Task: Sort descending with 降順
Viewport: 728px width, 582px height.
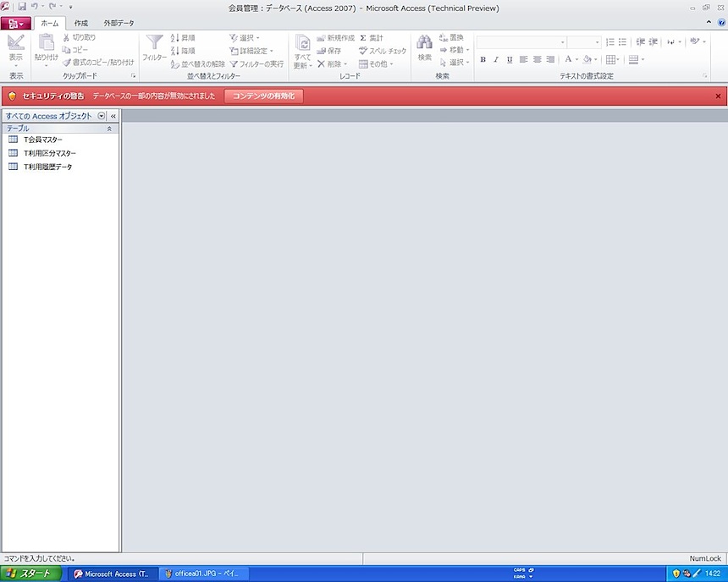Action: (183, 51)
